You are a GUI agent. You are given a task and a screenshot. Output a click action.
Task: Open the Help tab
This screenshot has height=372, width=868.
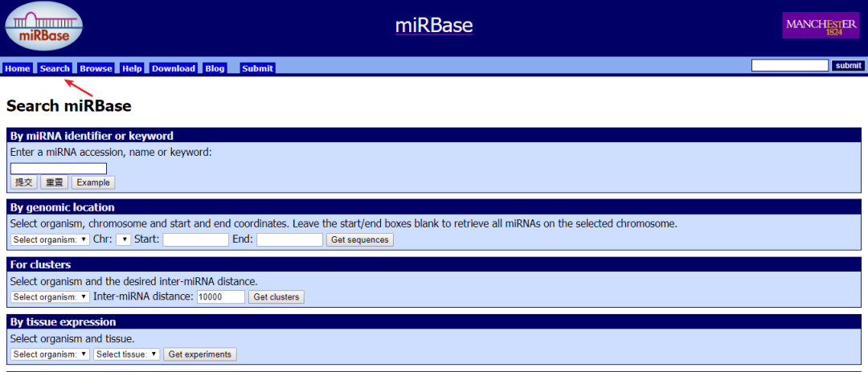pyautogui.click(x=132, y=68)
